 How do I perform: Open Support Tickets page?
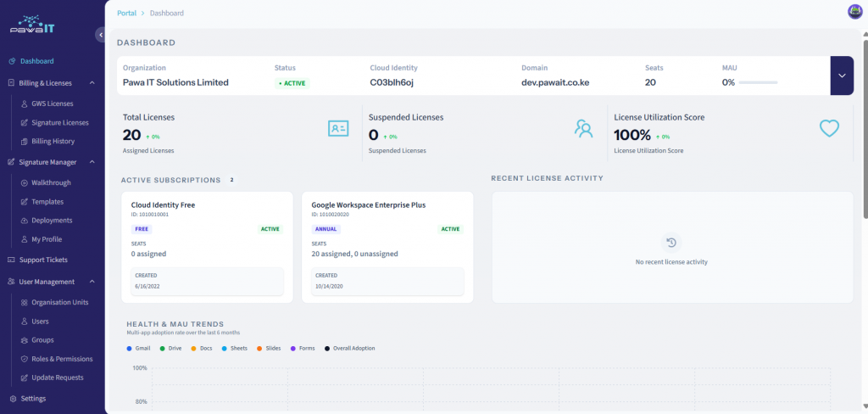(43, 260)
